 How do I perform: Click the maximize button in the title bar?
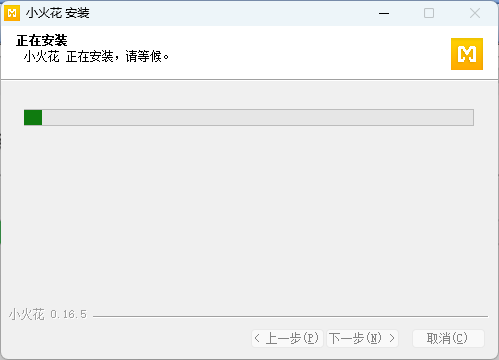(x=429, y=13)
